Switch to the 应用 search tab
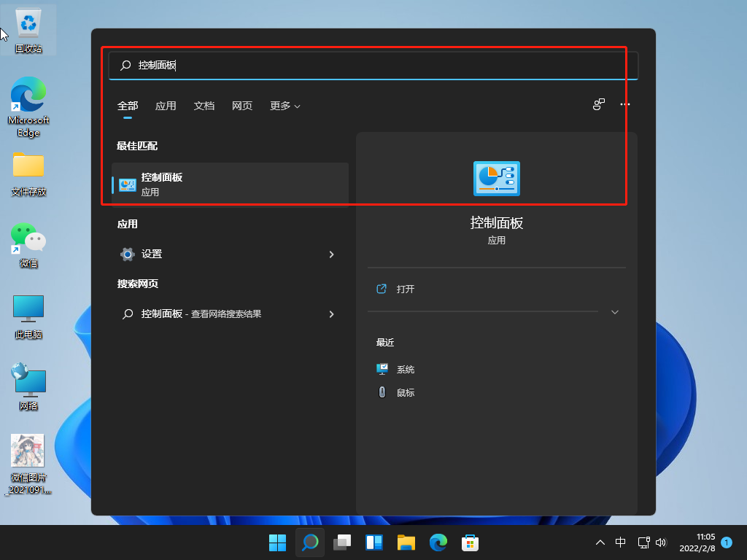Image resolution: width=747 pixels, height=560 pixels. point(166,105)
